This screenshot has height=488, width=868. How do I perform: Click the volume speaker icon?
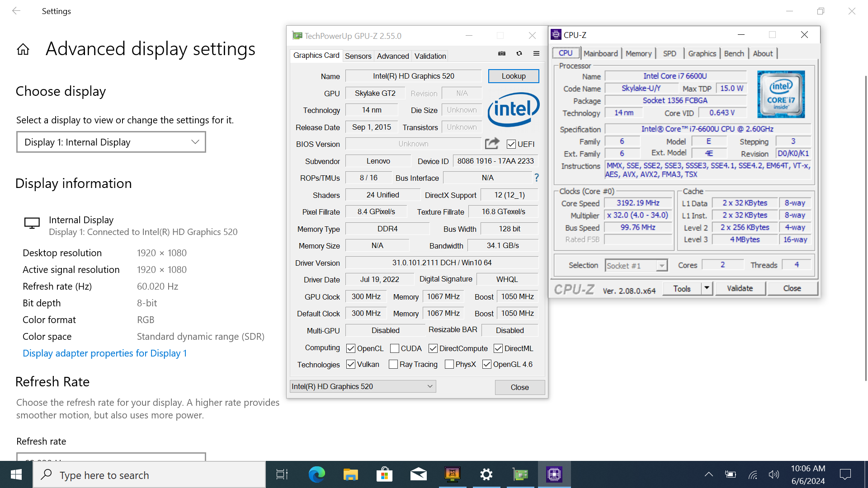774,474
